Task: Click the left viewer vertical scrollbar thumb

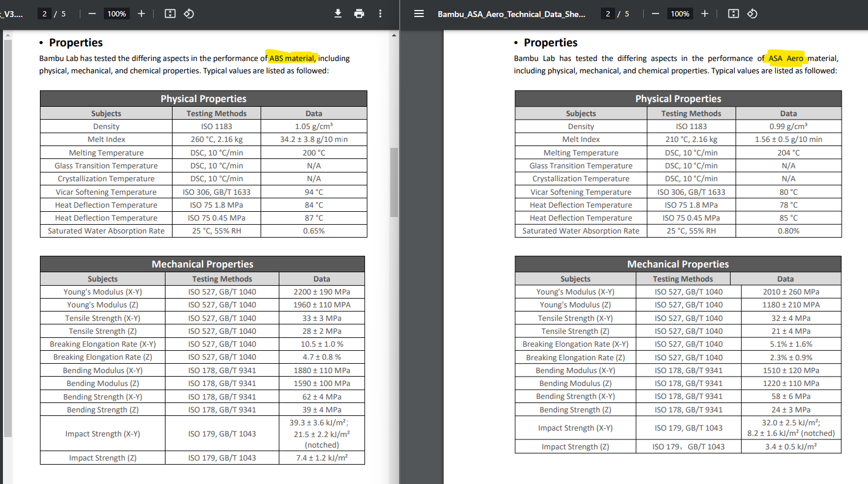Action: [x=394, y=182]
